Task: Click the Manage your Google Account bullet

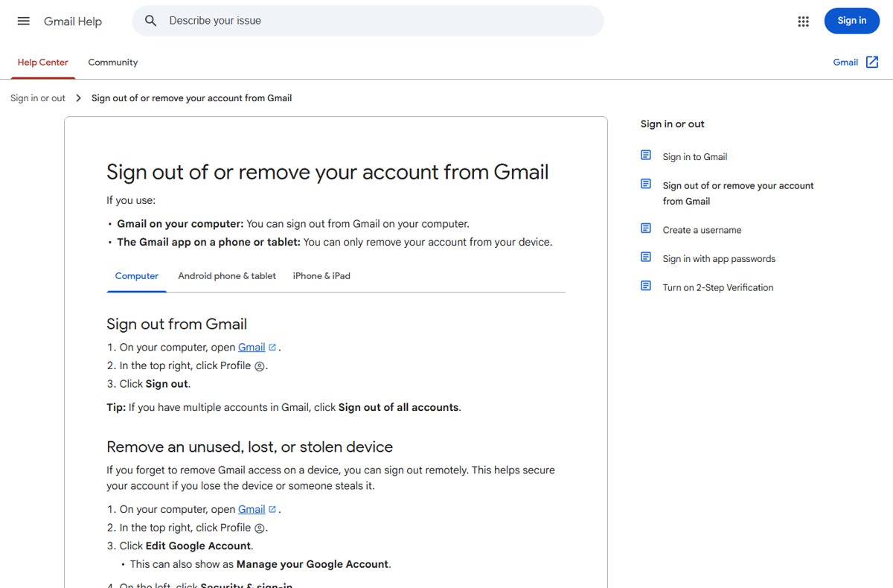Action: tap(260, 564)
